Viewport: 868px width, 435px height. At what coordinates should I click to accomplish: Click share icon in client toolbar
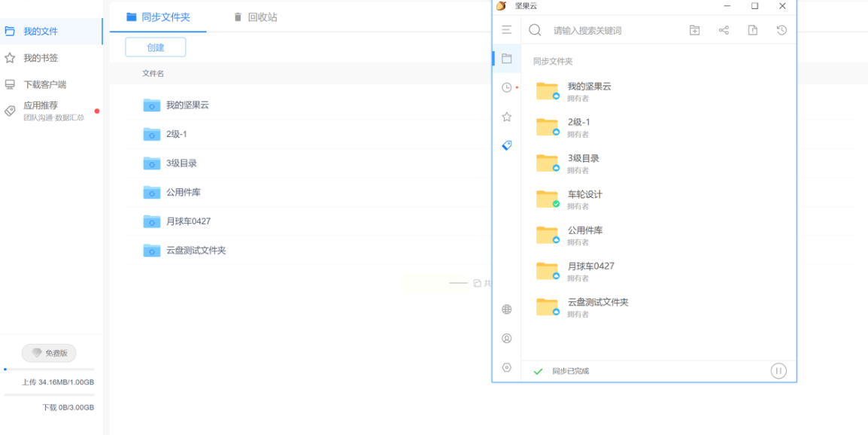point(724,30)
